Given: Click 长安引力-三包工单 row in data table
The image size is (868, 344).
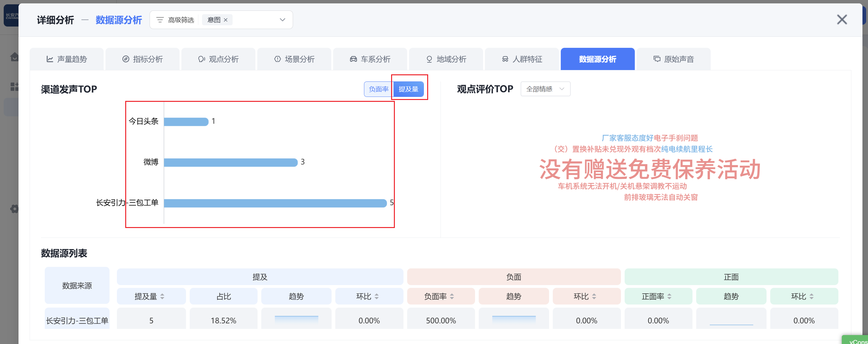Looking at the screenshot, I should point(77,321).
